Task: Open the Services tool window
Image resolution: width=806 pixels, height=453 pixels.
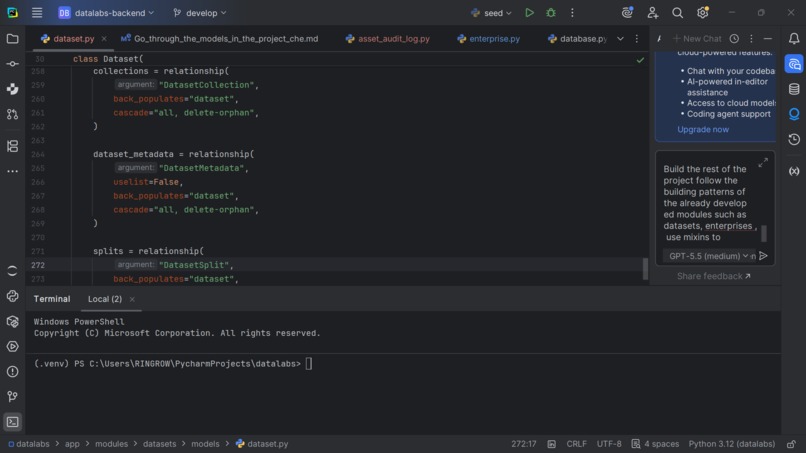Action: (12, 347)
